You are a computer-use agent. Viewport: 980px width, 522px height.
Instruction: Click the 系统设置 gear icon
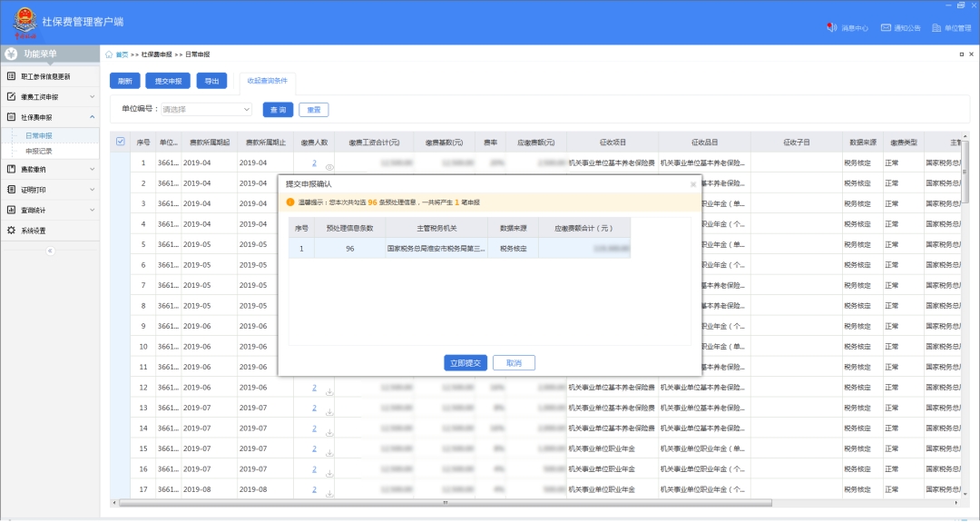(x=12, y=231)
